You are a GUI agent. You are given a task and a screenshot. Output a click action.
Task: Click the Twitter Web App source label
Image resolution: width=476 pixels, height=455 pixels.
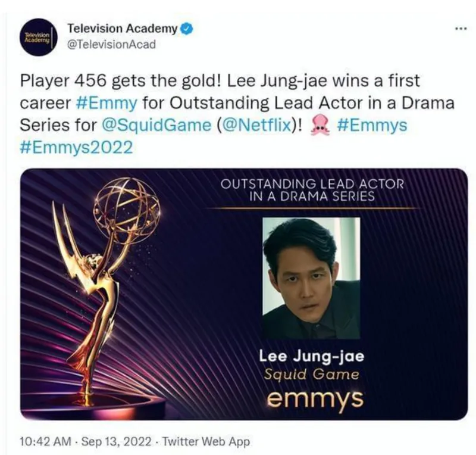(x=206, y=441)
